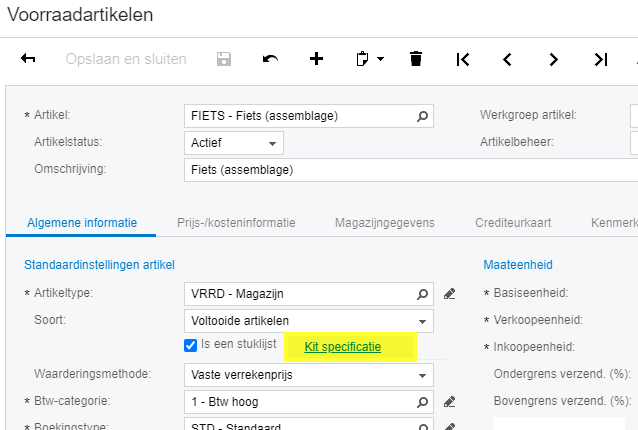This screenshot has width=638, height=430.
Task: Delete the record with the trash icon
Action: pos(416,59)
